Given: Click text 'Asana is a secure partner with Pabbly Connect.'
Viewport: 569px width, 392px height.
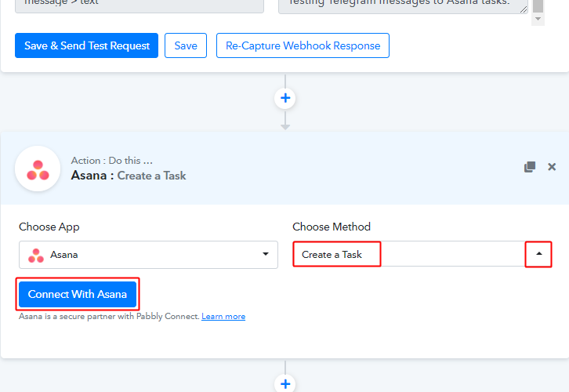Looking at the screenshot, I should [x=109, y=317].
